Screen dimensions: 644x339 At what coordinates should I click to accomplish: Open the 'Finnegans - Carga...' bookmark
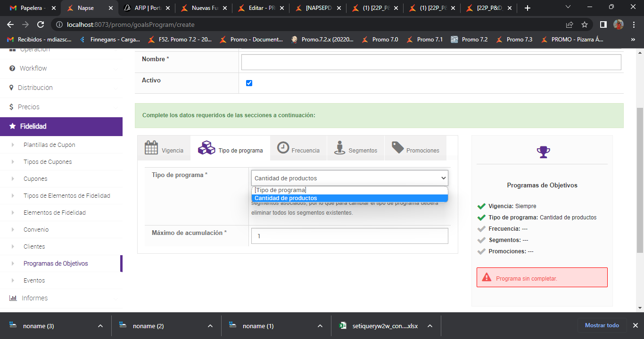[109, 40]
